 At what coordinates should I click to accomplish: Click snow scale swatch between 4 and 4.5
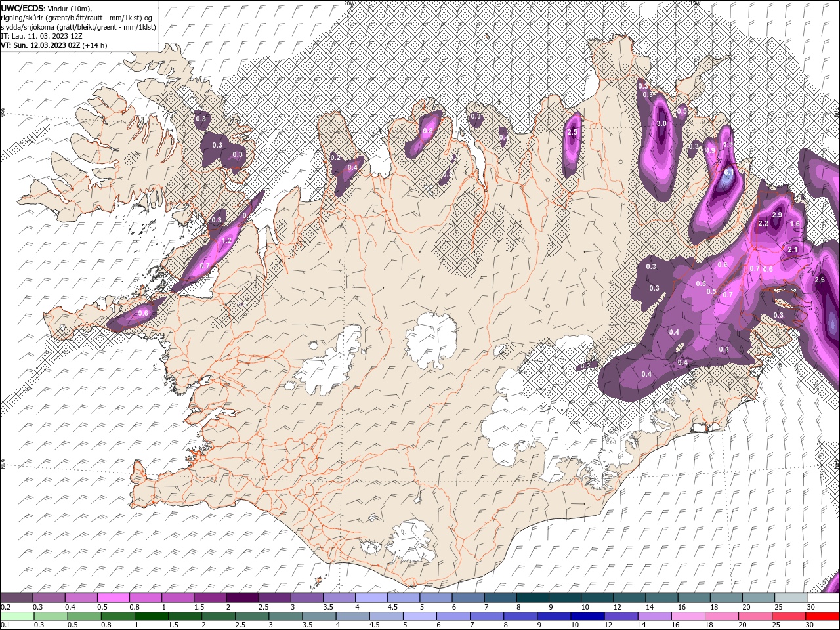[371, 598]
